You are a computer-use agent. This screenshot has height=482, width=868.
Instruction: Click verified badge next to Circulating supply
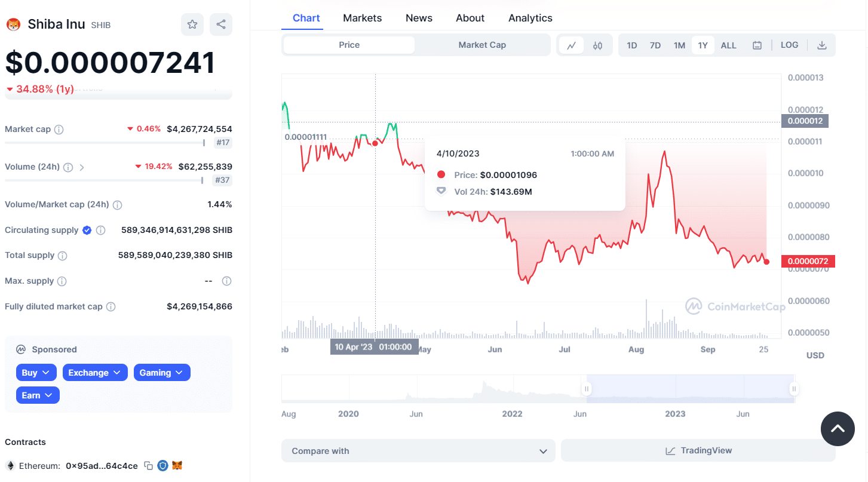click(x=87, y=230)
